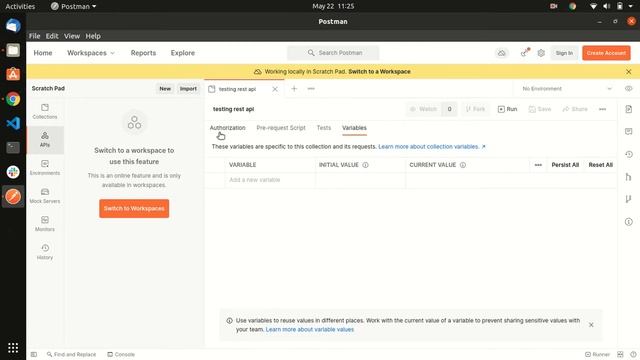
Task: Show Current Value info icon
Action: (463, 165)
